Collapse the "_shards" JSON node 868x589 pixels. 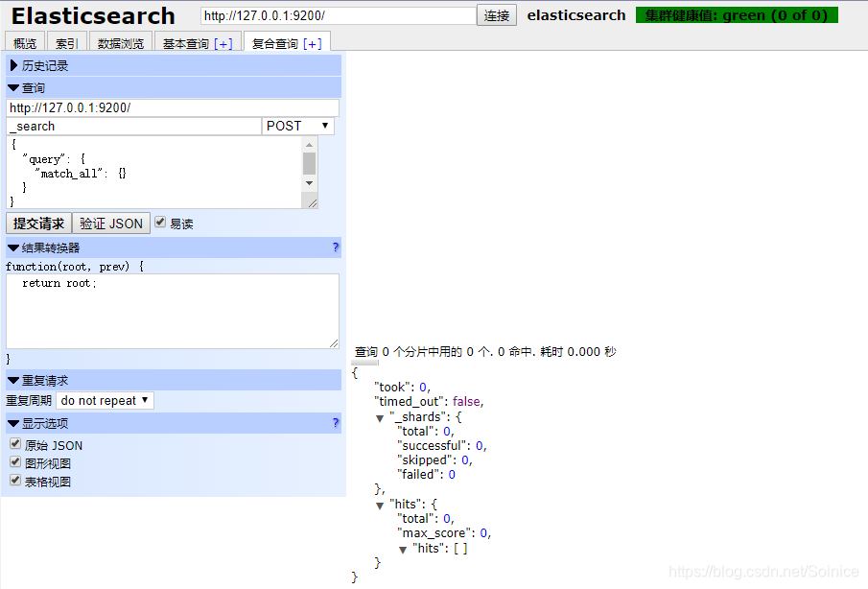coord(380,418)
